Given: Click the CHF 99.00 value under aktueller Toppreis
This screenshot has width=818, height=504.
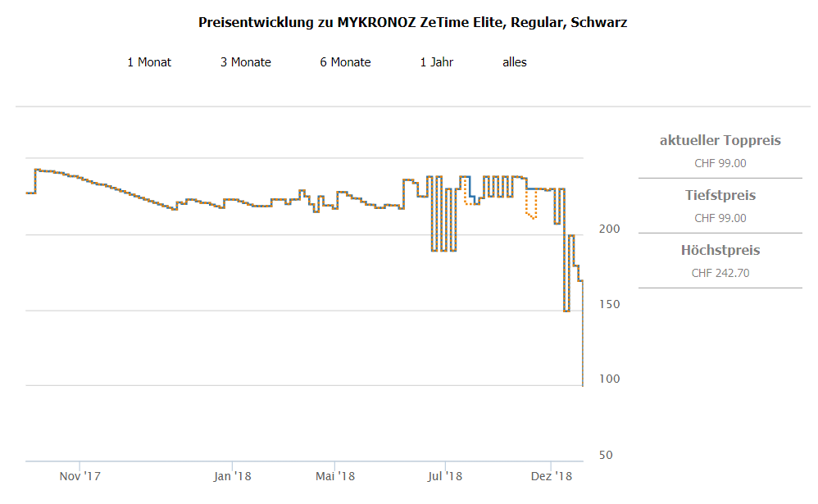Looking at the screenshot, I should pyautogui.click(x=720, y=163).
